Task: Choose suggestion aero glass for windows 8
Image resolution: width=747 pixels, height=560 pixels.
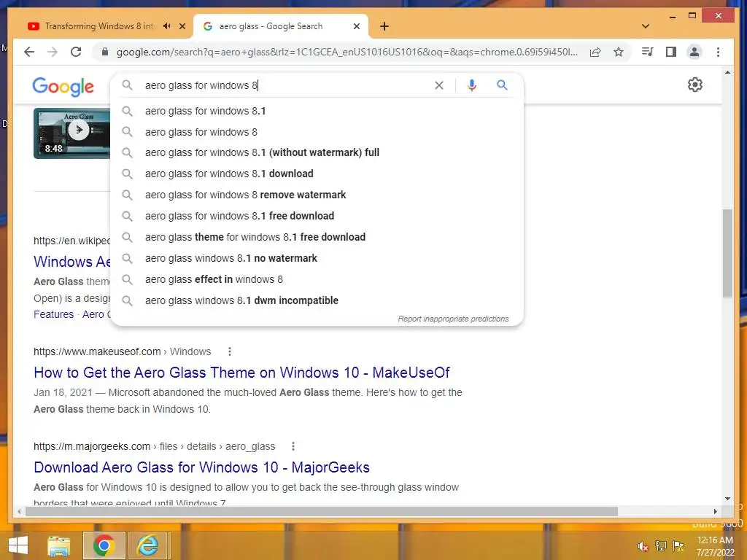Action: pyautogui.click(x=317, y=132)
